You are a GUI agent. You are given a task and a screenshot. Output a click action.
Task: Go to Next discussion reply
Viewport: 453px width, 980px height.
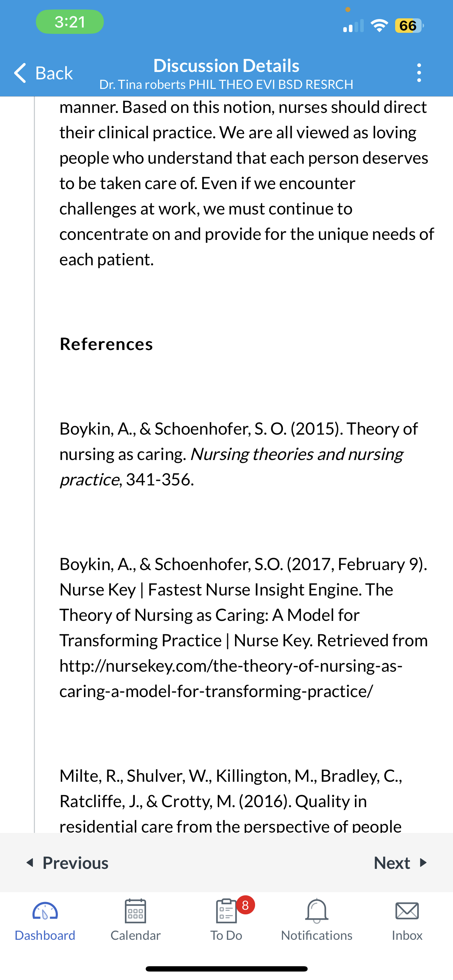pyautogui.click(x=401, y=863)
